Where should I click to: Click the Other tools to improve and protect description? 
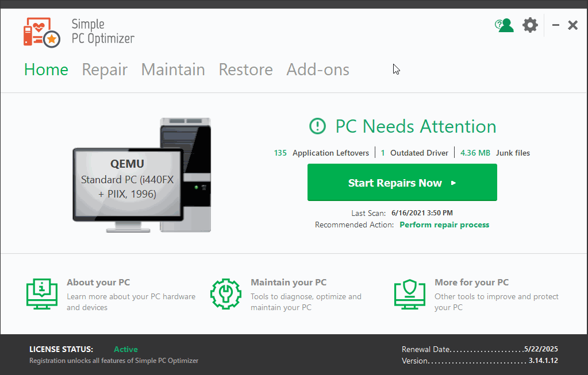tap(497, 302)
